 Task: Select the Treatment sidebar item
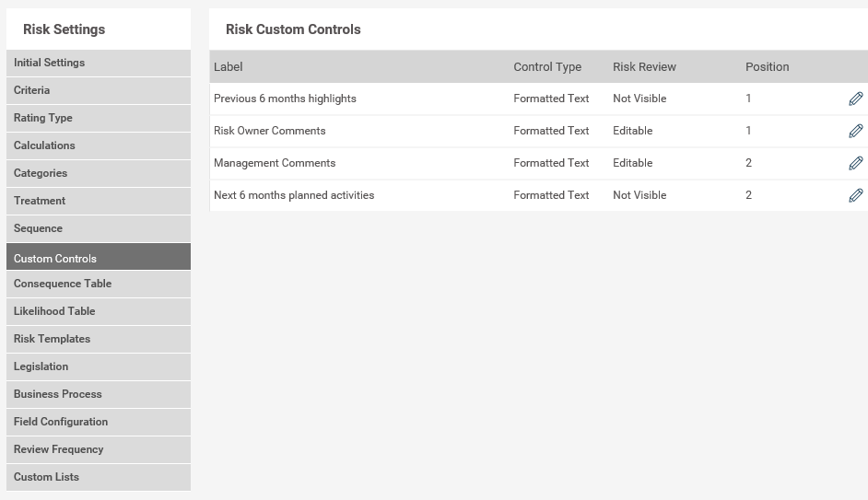click(99, 202)
